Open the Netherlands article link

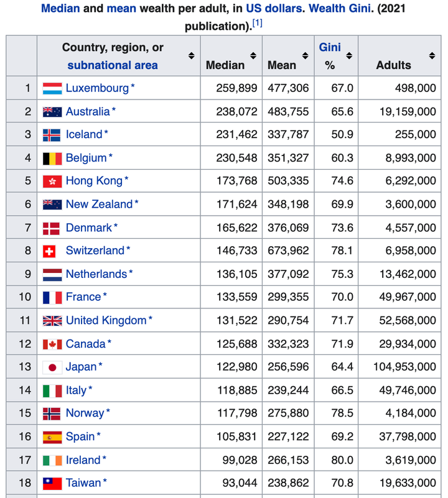(x=96, y=274)
